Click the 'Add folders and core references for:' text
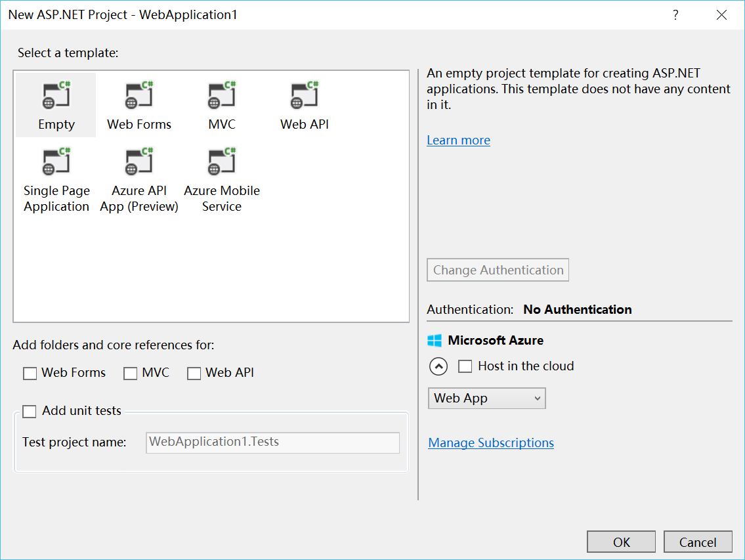The image size is (745, 560). [x=114, y=345]
